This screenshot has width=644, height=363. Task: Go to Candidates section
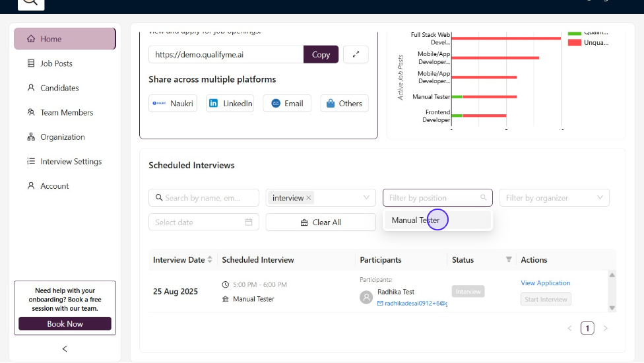click(59, 88)
